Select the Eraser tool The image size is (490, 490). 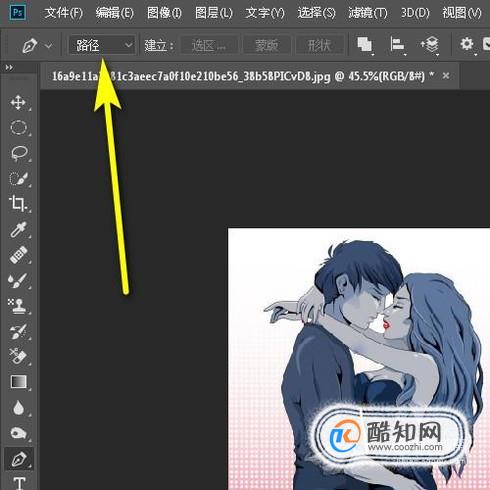click(x=18, y=356)
